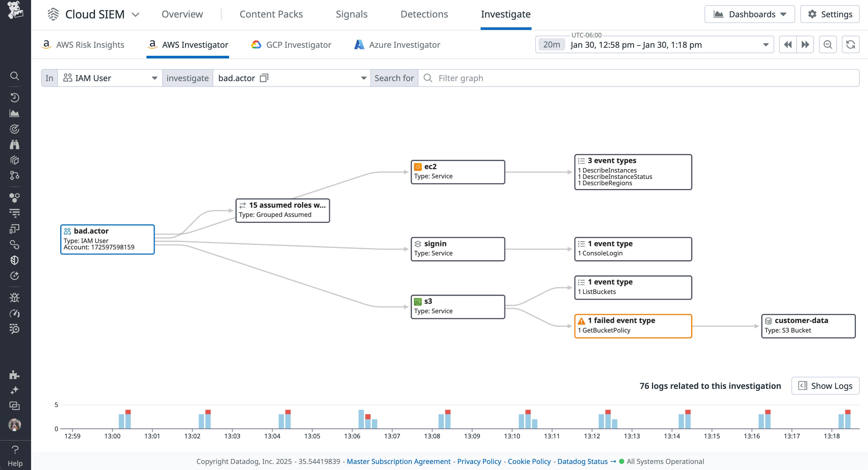Image resolution: width=868 pixels, height=470 pixels.
Task: Open the Dashboards menu
Action: [750, 14]
